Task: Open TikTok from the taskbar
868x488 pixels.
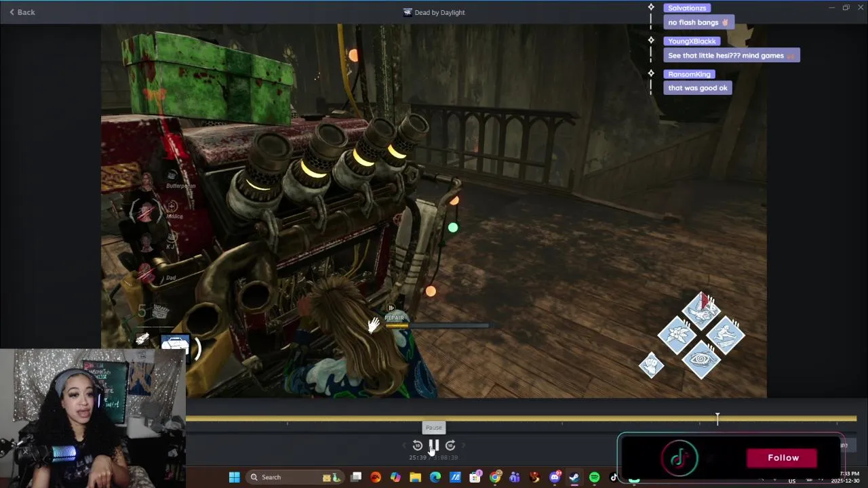Action: [x=614, y=477]
